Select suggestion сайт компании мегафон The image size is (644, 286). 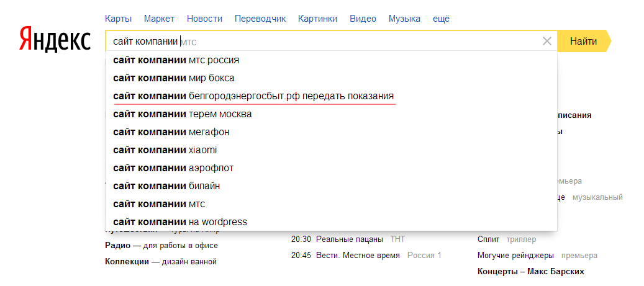pos(332,132)
